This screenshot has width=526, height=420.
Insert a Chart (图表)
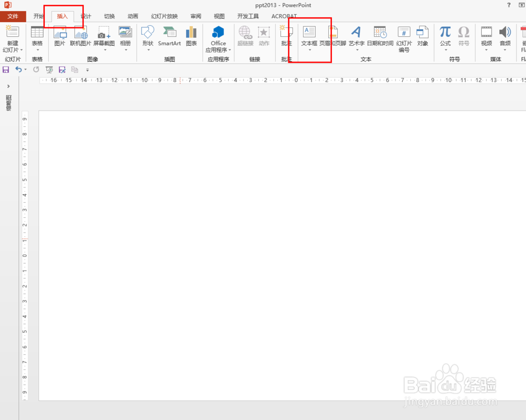[191, 36]
